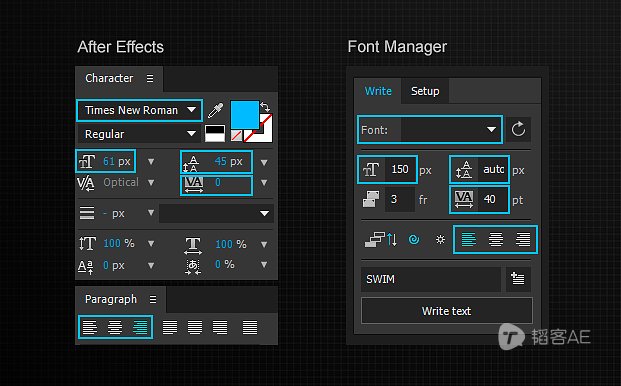
Task: Swap fill and stroke colors
Action: click(x=265, y=106)
